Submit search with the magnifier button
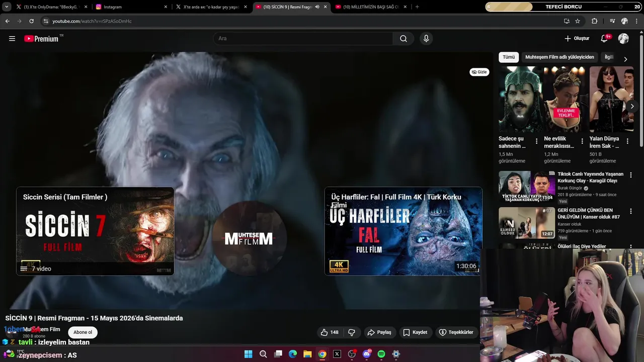This screenshot has height=362, width=644. [x=404, y=39]
